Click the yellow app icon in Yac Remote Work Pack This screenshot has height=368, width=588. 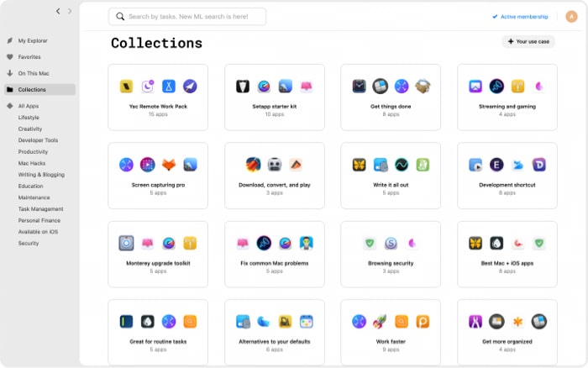click(x=126, y=87)
